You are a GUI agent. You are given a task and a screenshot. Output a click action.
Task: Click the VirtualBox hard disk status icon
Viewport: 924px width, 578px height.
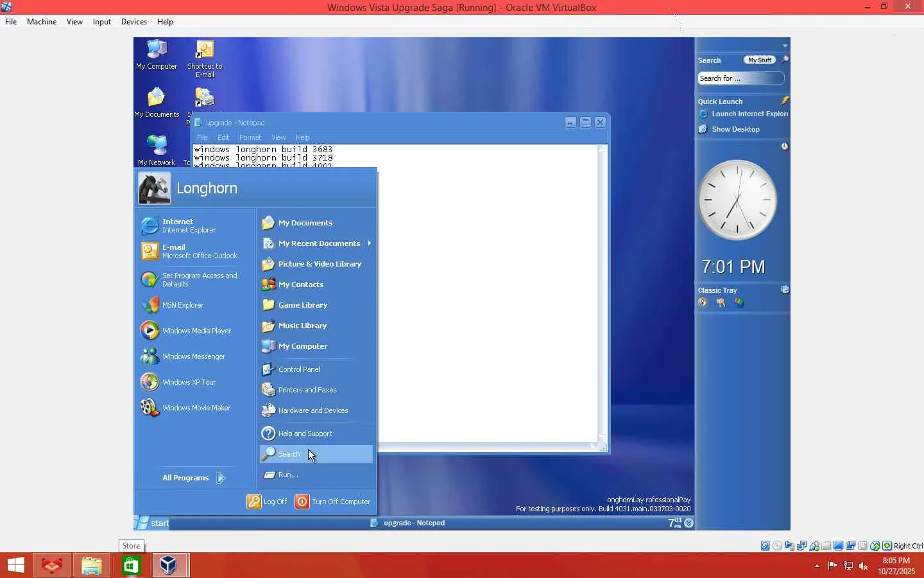point(766,546)
